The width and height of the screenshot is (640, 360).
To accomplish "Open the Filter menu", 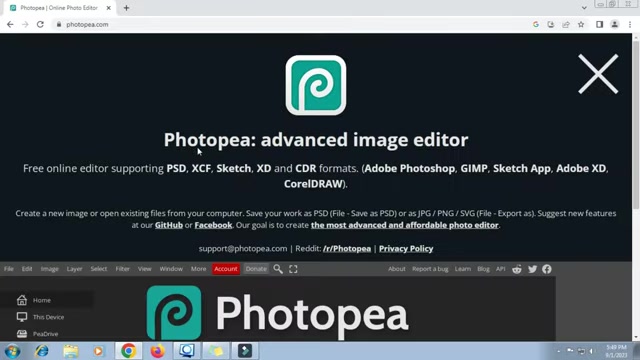I will pos(122,269).
